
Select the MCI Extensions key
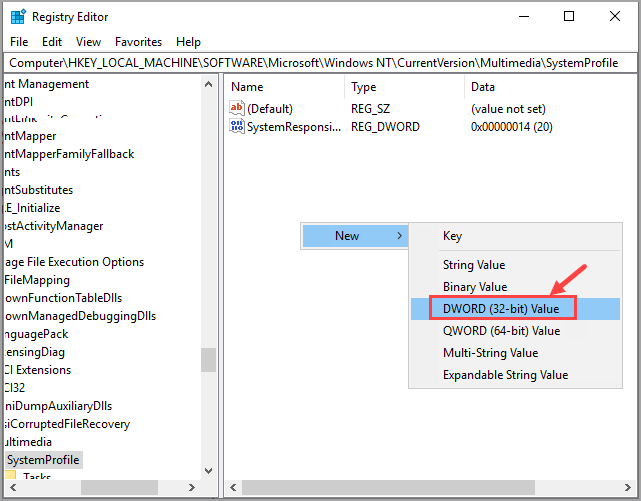[38, 370]
